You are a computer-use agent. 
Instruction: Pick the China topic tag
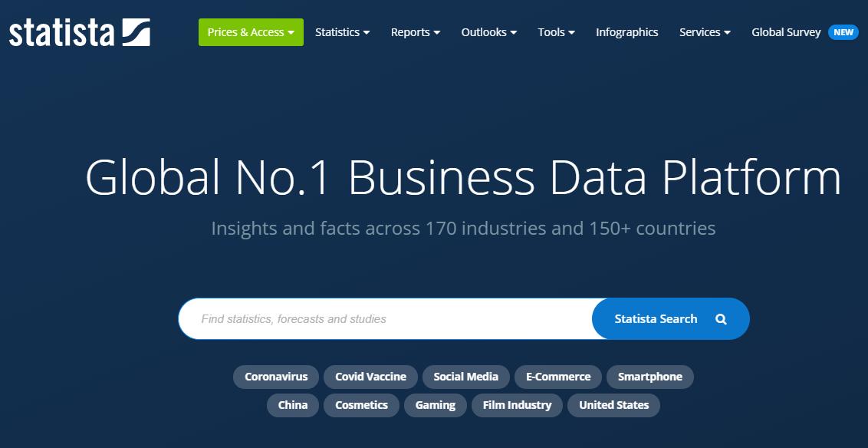click(x=293, y=405)
